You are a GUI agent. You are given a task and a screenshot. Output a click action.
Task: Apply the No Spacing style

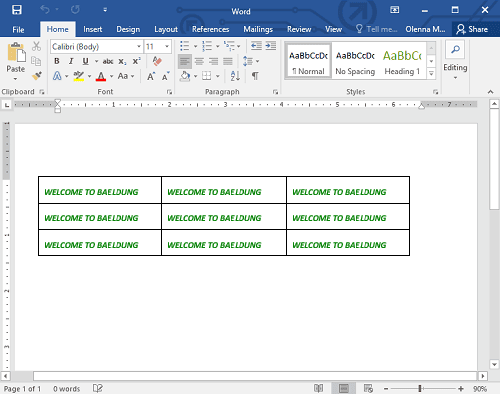(355, 61)
